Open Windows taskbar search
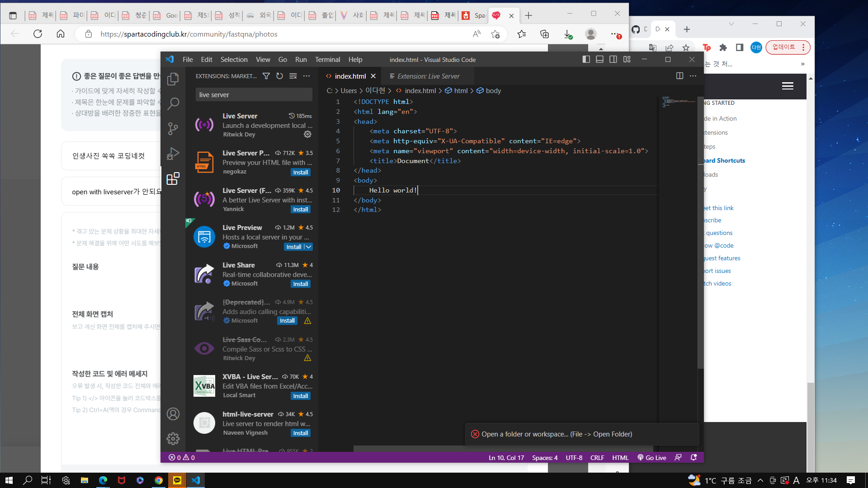The height and width of the screenshot is (488, 868). coord(28,480)
